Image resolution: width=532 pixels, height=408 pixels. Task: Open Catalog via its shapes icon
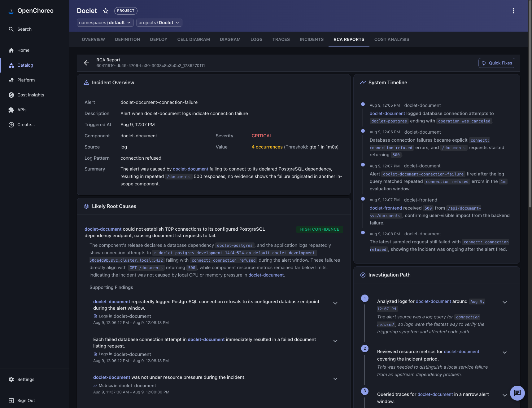[x=11, y=65]
